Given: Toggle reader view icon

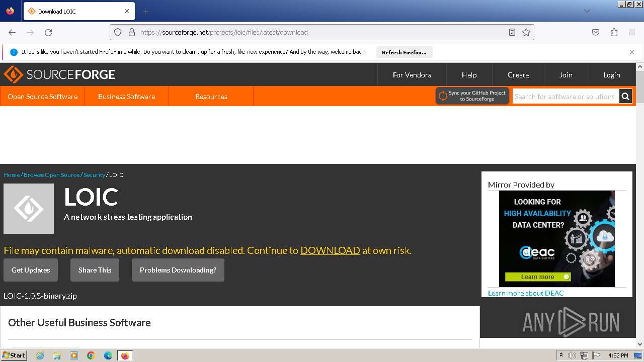Looking at the screenshot, I should [x=512, y=32].
